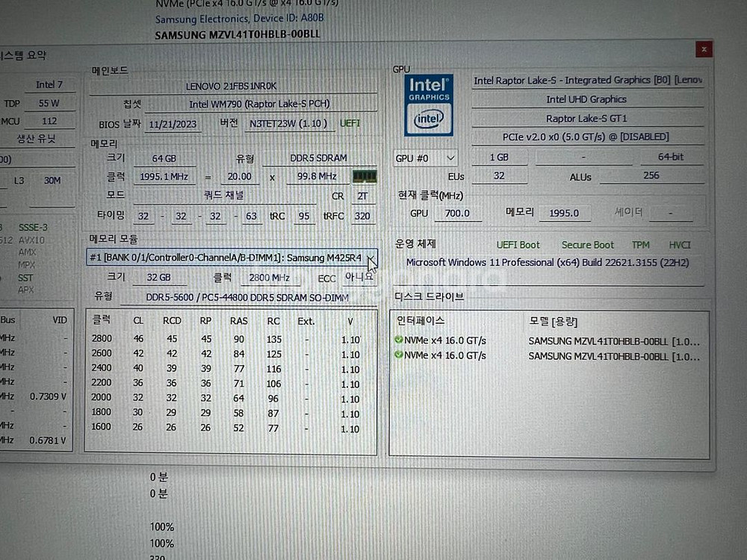Screen dimensions: 747x560
Task: Click the first NVMe drive status icon
Action: pos(399,340)
